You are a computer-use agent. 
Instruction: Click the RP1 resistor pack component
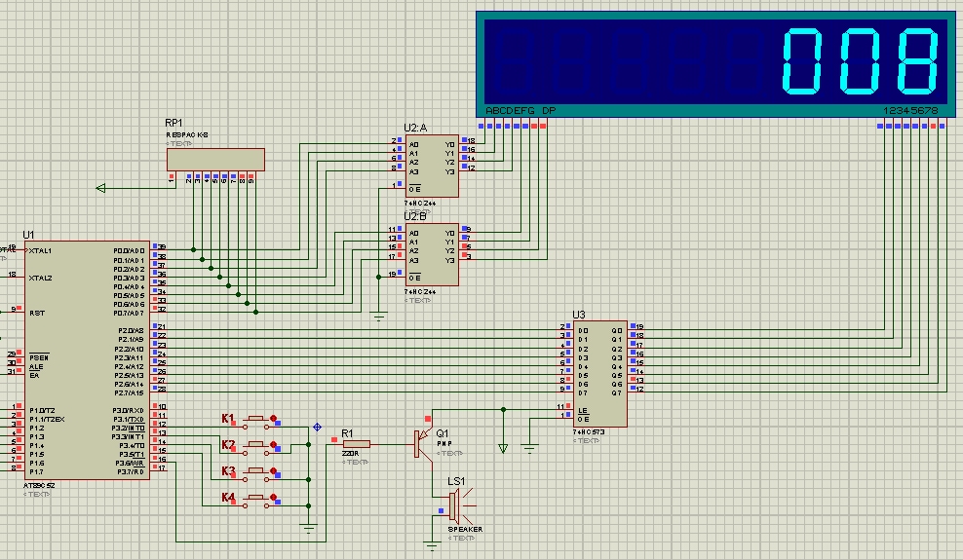pos(214,158)
